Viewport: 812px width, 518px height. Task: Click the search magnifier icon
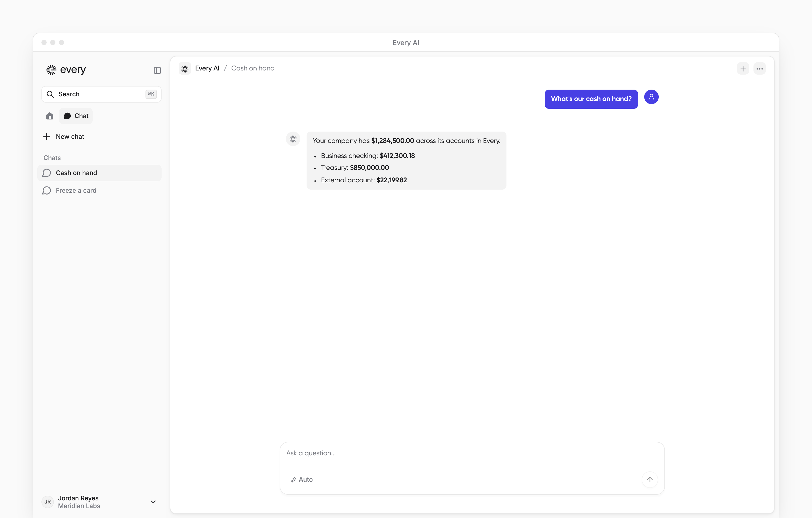(50, 94)
